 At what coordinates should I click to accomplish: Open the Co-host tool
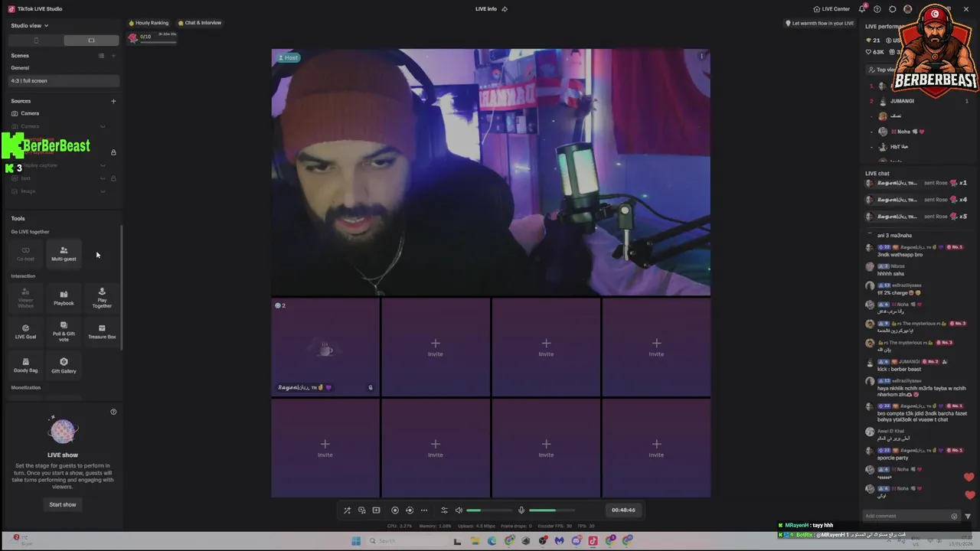[x=25, y=254]
